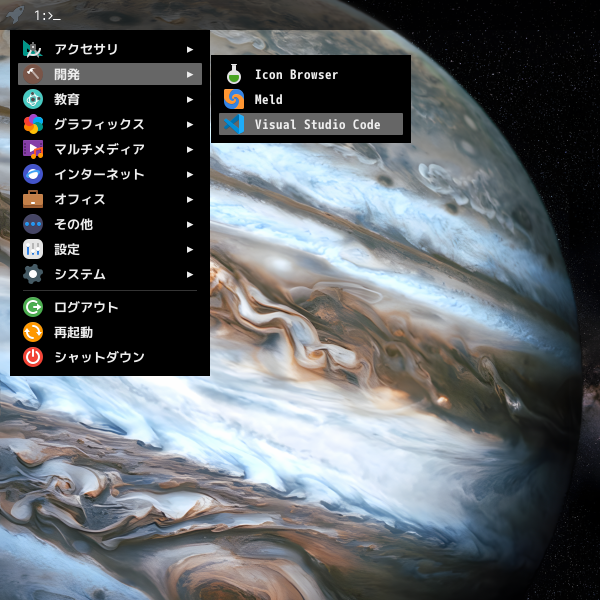The image size is (600, 600).
Task: Expand the グラフィックス submenu arrow
Action: point(190,124)
